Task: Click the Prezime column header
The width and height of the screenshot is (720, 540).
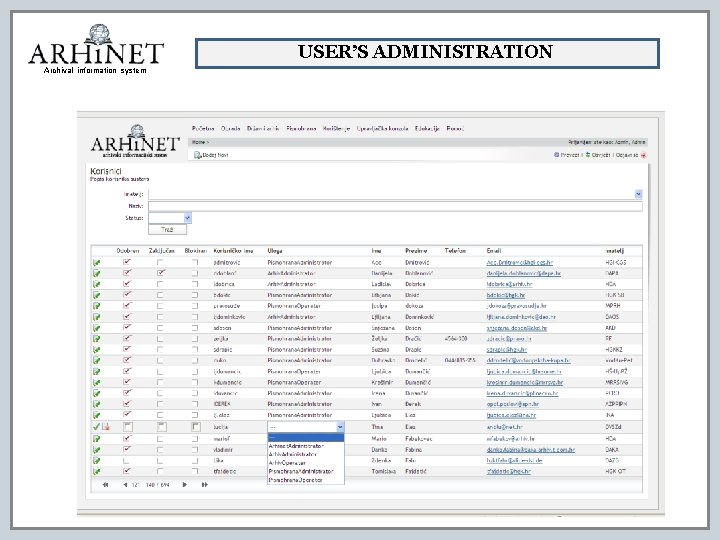Action: (x=416, y=251)
